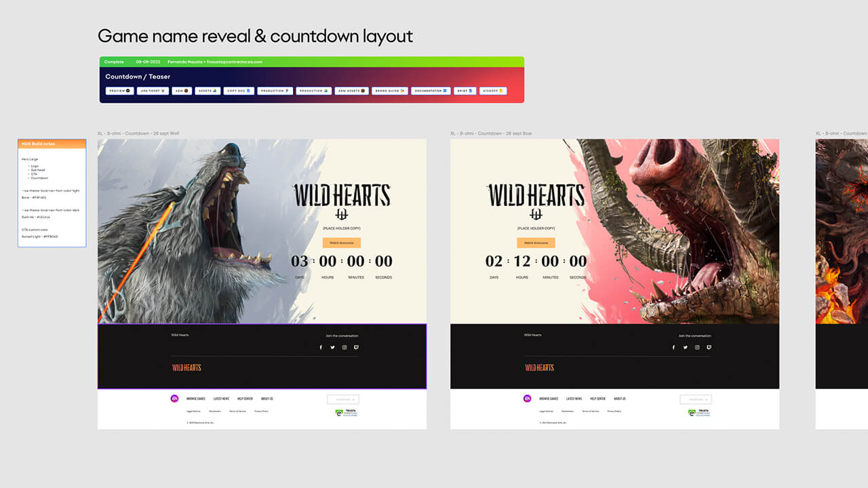Select the 'Game name reveal & countdown layout' heading

coord(255,36)
